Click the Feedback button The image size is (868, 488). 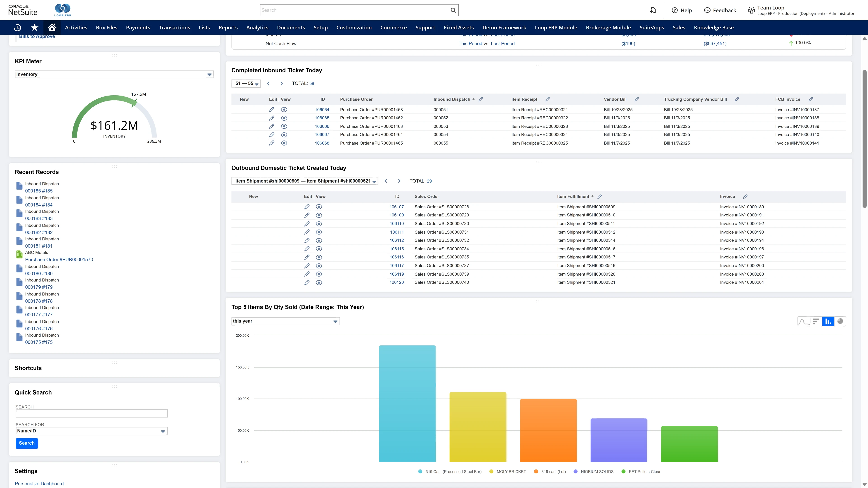[720, 10]
